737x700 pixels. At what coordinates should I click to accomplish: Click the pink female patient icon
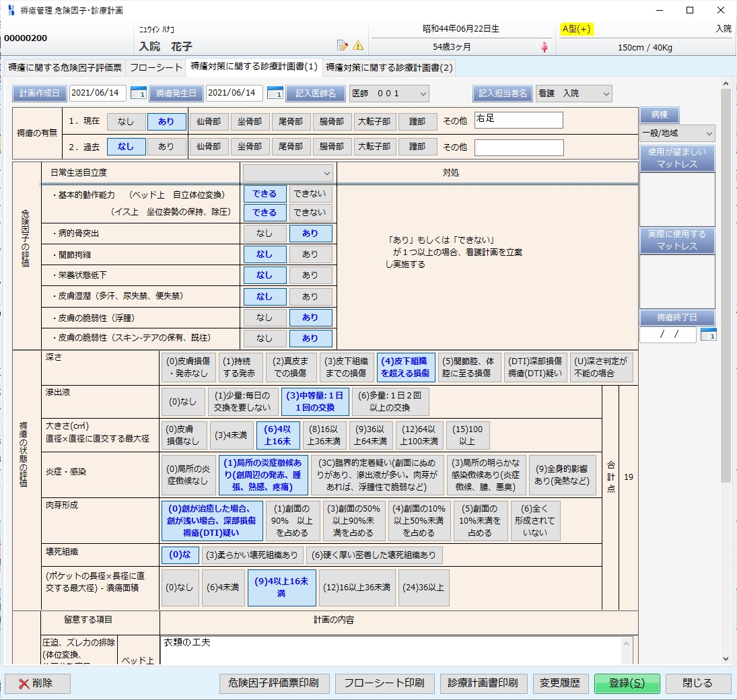click(545, 47)
